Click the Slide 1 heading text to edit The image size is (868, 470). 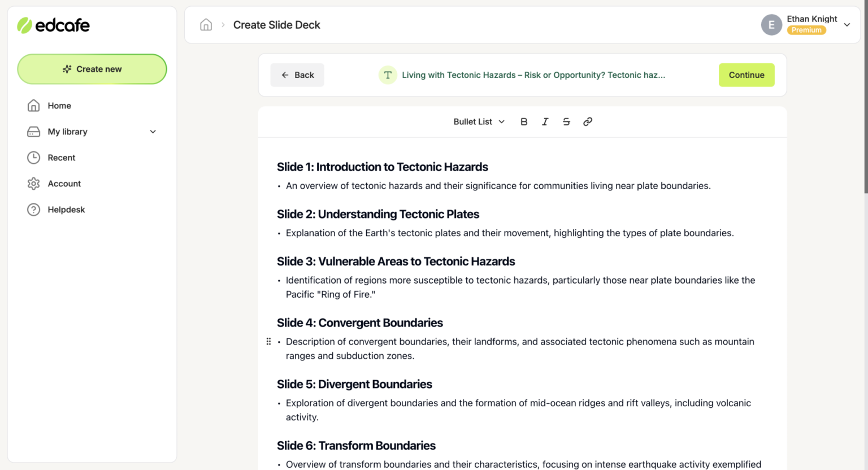[382, 167]
